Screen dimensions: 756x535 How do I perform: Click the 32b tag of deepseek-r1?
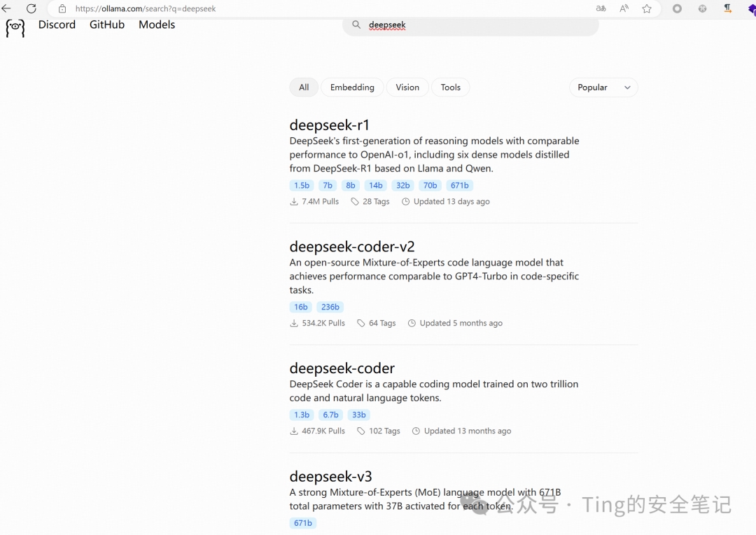403,186
